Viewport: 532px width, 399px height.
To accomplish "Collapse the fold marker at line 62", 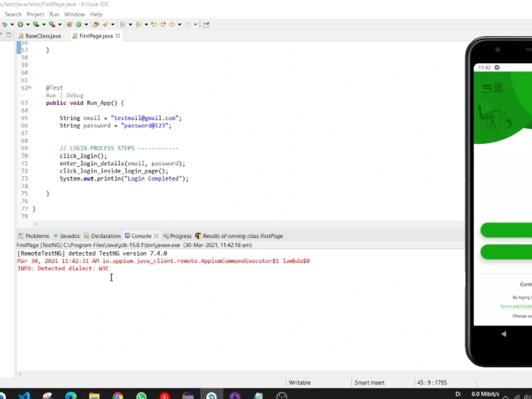I will point(30,88).
